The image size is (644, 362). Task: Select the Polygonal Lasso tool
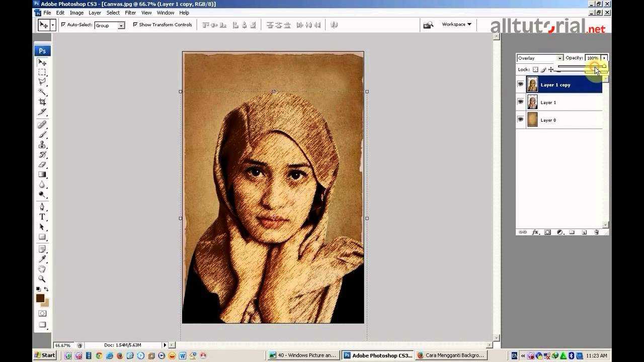click(42, 82)
